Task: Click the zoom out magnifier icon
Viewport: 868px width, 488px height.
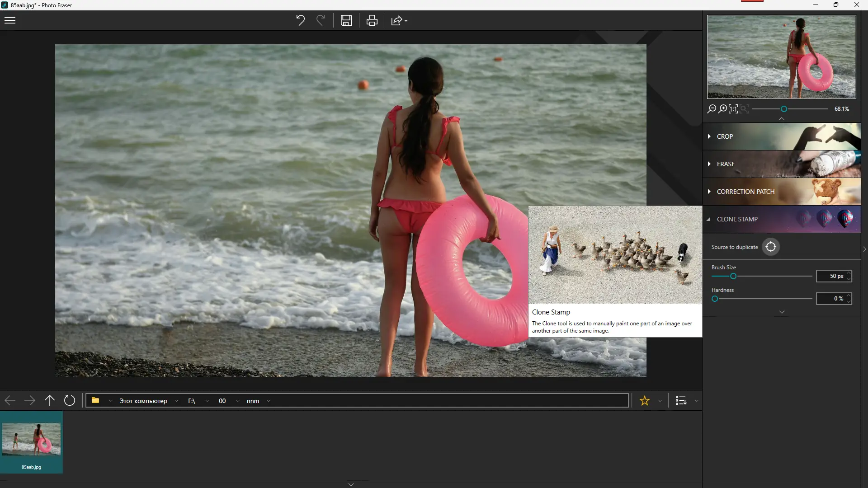Action: (712, 109)
